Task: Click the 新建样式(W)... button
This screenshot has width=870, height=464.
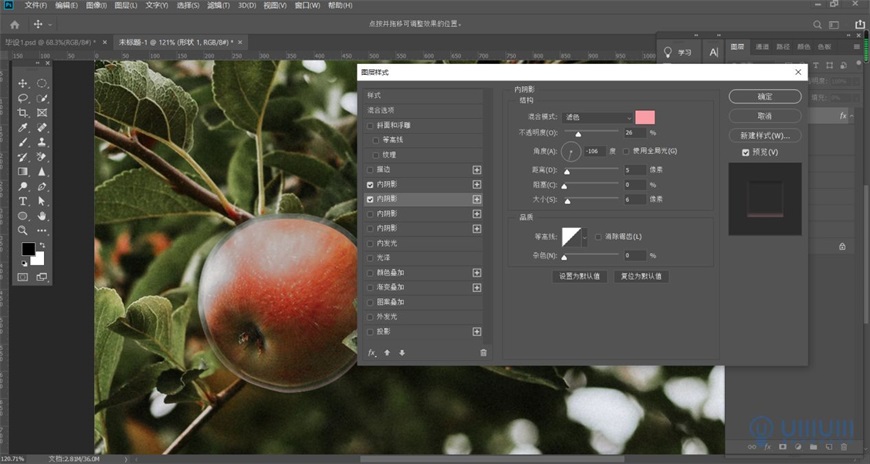Action: click(765, 135)
